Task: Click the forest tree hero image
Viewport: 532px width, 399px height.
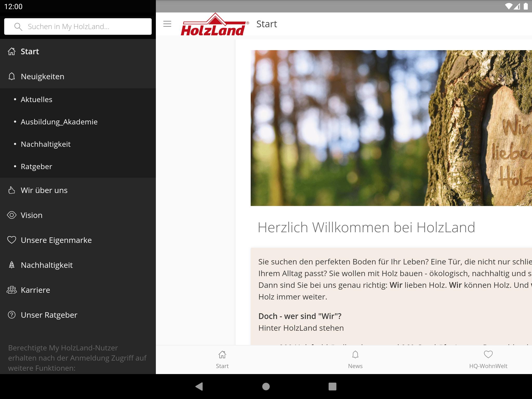Action: [391, 128]
